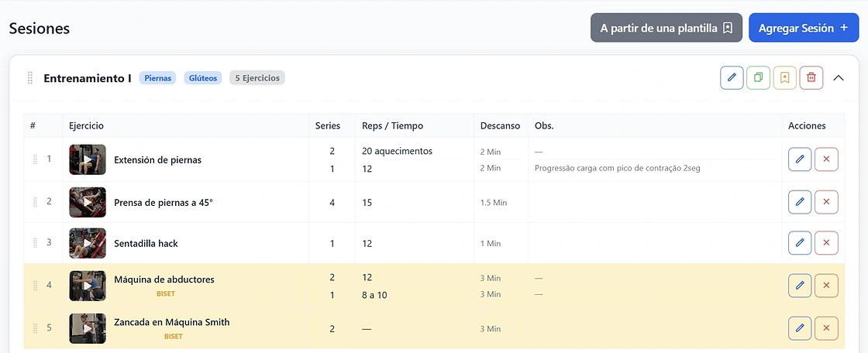Viewport: 868px width, 353px height.
Task: Click the 8 a 10 reps value
Action: 374,296
